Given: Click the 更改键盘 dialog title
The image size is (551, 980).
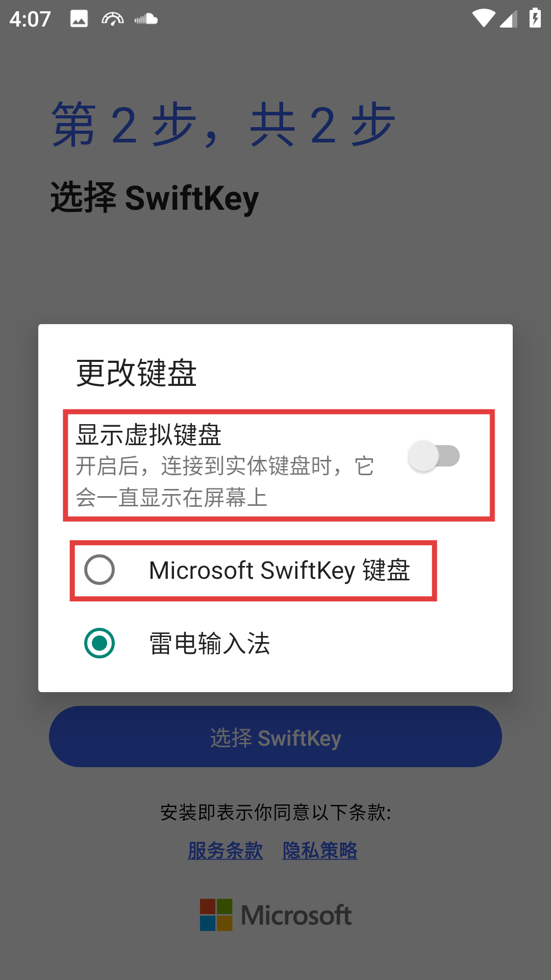Looking at the screenshot, I should [136, 373].
